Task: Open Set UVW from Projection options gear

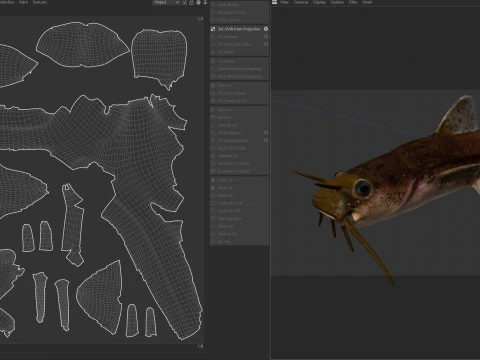Action: (x=266, y=29)
